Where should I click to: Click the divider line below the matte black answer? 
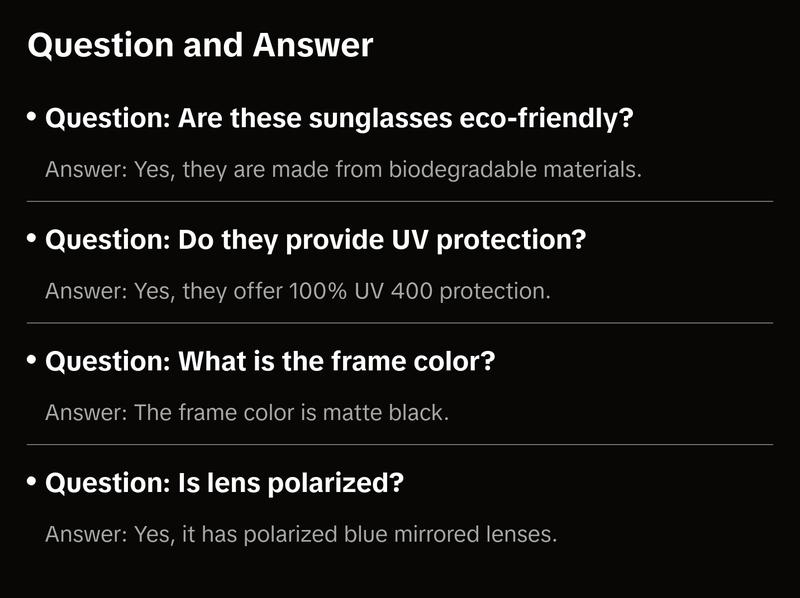400,444
